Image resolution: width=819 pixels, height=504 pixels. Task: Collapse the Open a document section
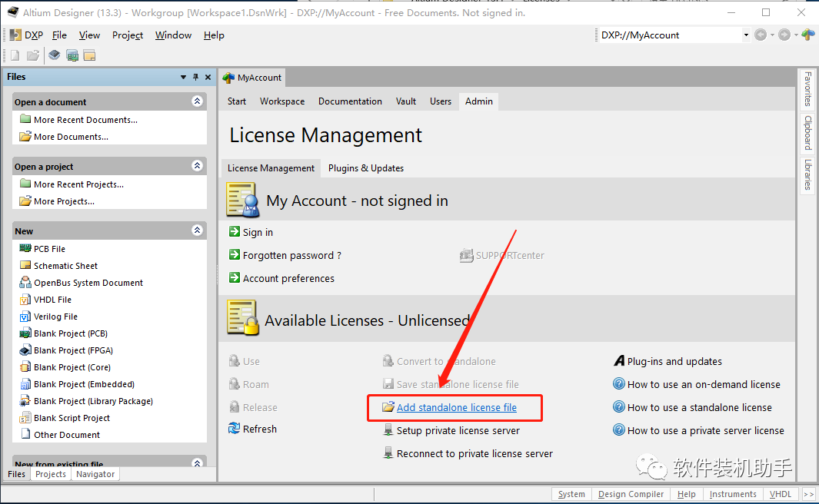[197, 101]
